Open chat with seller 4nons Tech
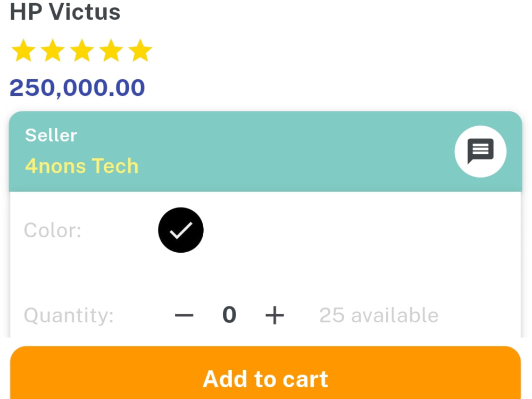 point(480,151)
